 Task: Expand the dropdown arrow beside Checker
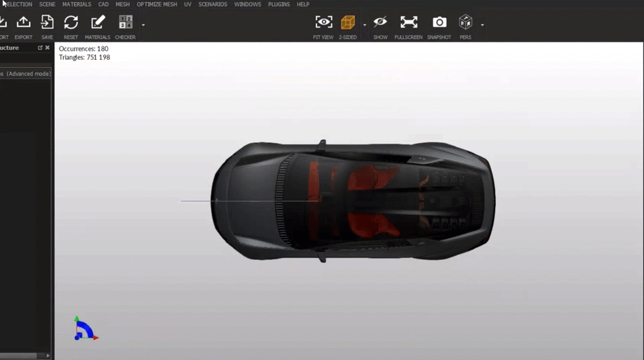(143, 25)
